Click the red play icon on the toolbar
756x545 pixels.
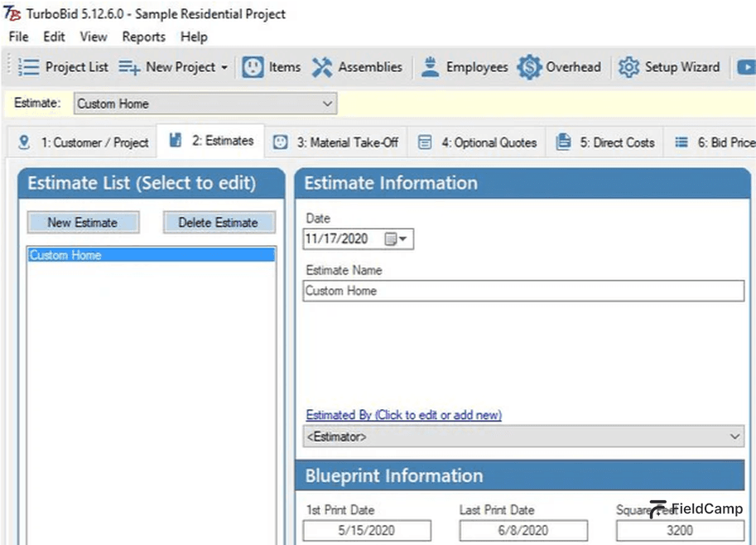(x=746, y=67)
